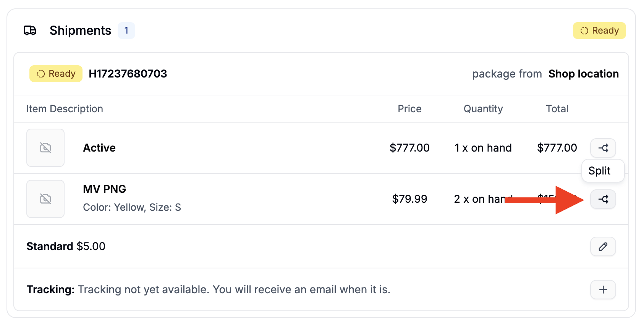Click the Ready badge at top right
644x323 pixels.
tap(599, 30)
